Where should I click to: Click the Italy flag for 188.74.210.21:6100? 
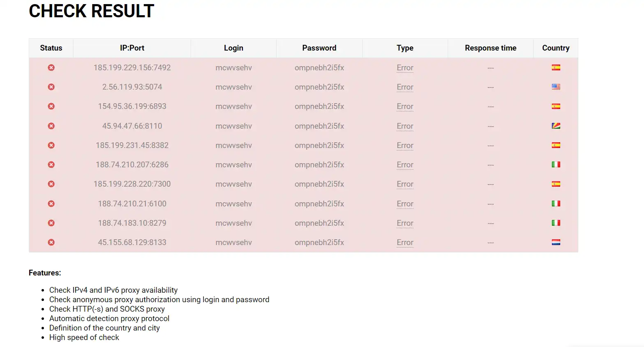tap(556, 204)
